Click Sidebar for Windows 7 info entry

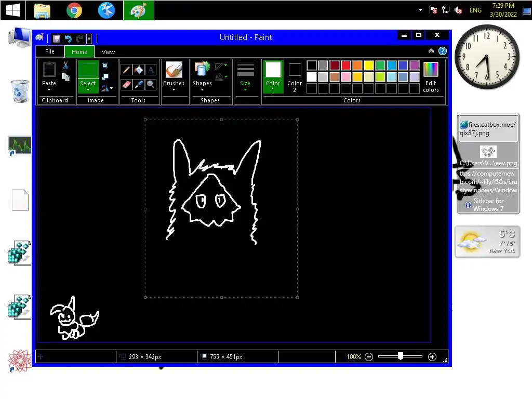click(x=488, y=205)
